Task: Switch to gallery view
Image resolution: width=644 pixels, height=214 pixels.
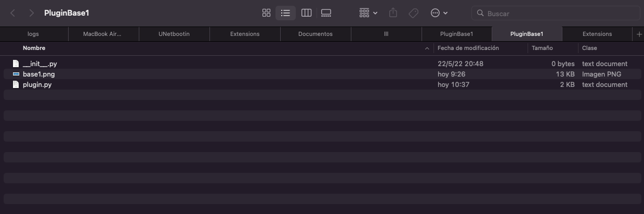Action: [326, 13]
